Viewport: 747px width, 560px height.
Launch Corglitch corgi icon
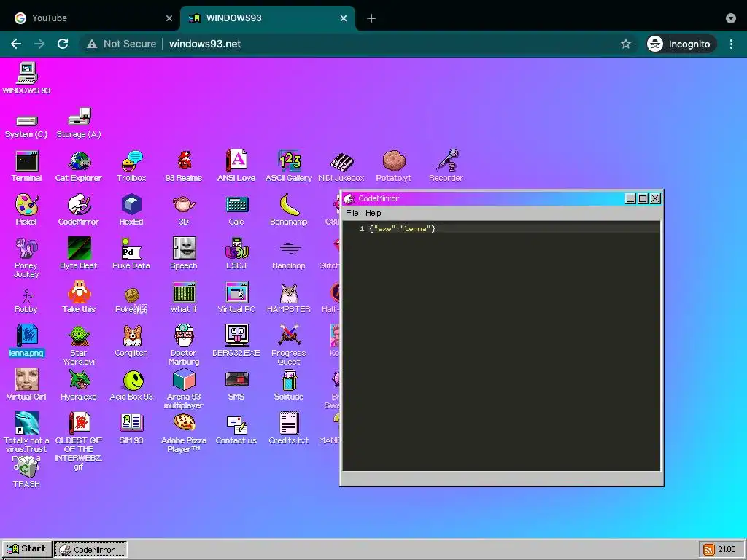point(131,341)
